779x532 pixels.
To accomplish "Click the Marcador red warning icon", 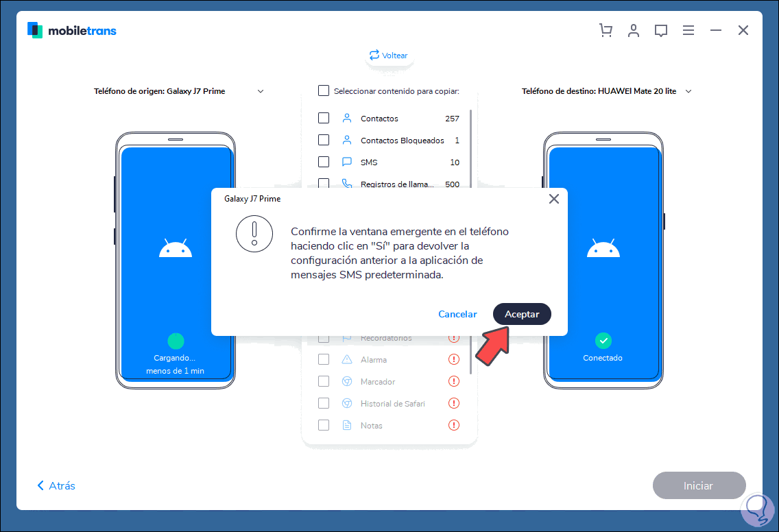I will 453,381.
